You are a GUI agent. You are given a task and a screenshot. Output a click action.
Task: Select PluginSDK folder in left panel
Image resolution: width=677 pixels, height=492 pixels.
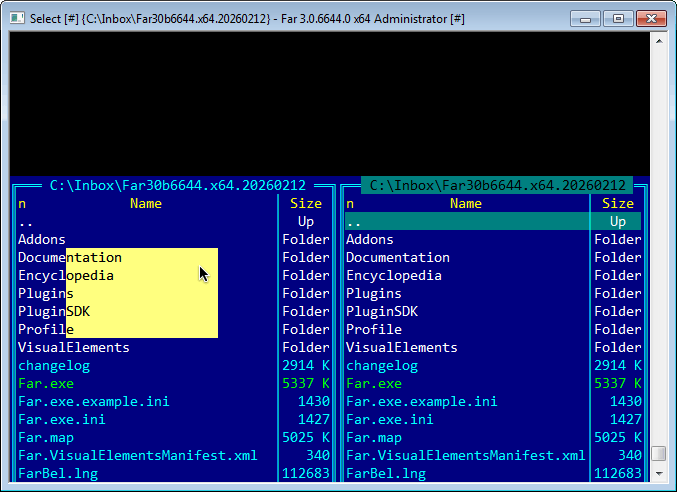tap(54, 312)
